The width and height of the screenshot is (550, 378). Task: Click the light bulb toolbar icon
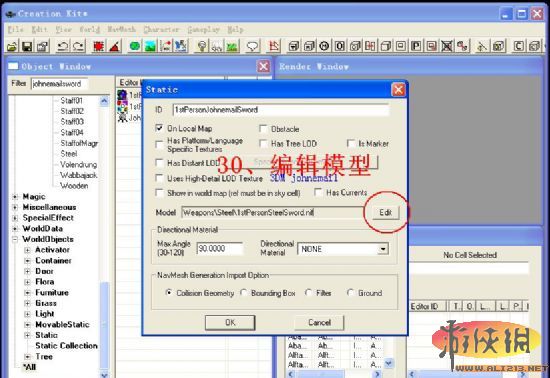pos(202,46)
